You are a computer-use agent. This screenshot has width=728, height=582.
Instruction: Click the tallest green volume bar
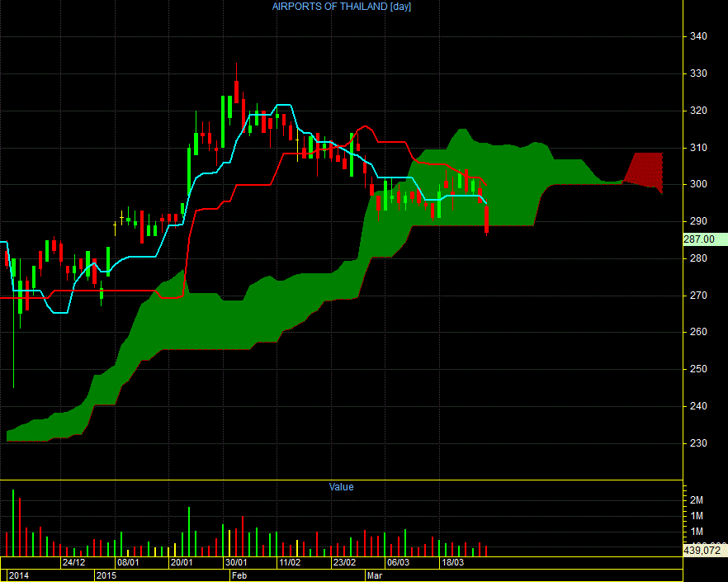tap(13, 523)
